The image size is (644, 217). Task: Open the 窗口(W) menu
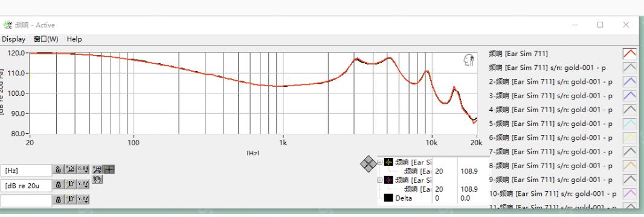click(46, 39)
